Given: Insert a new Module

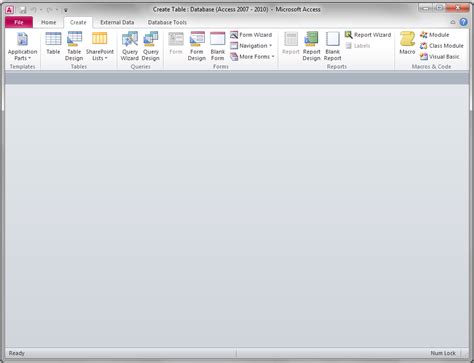Looking at the screenshot, I should click(x=434, y=35).
